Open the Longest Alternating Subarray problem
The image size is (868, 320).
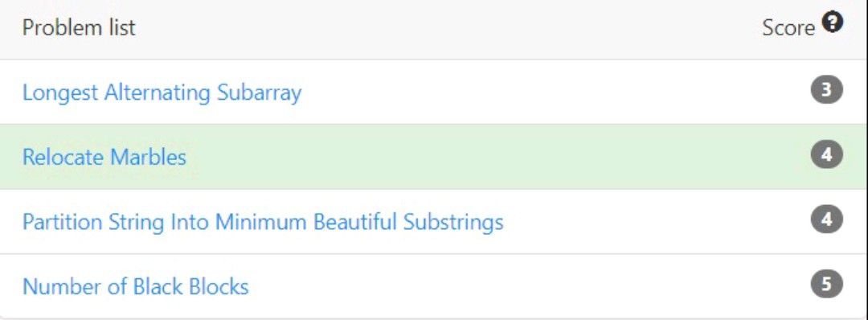[x=162, y=92]
